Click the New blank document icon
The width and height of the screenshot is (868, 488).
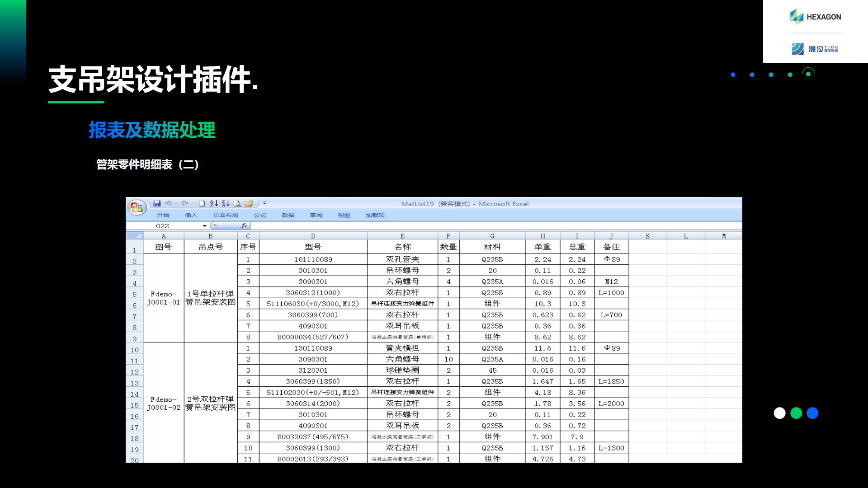tap(202, 203)
